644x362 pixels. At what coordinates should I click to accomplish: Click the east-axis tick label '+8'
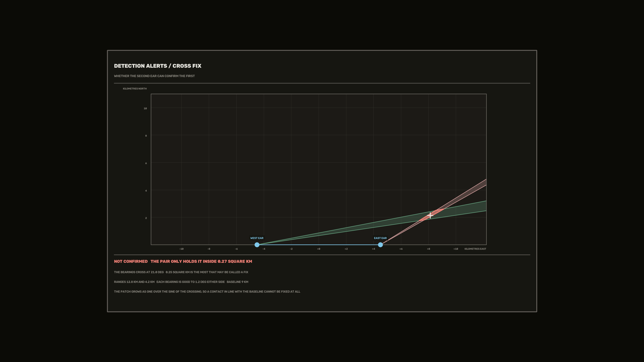coord(428,249)
